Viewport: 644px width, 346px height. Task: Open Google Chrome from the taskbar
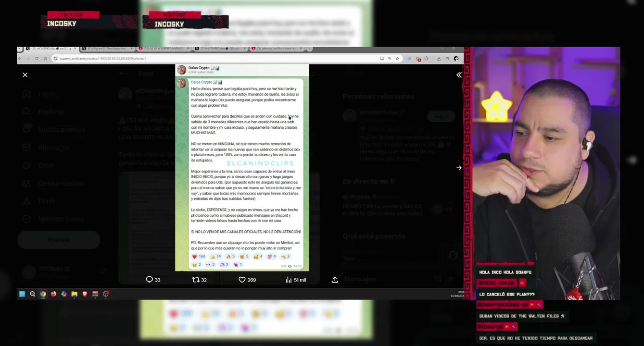(43, 294)
